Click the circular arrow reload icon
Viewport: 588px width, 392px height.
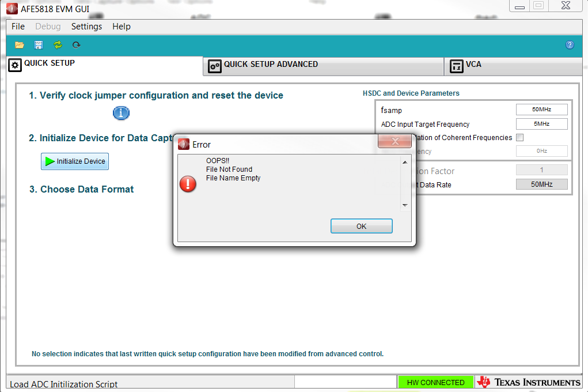76,45
